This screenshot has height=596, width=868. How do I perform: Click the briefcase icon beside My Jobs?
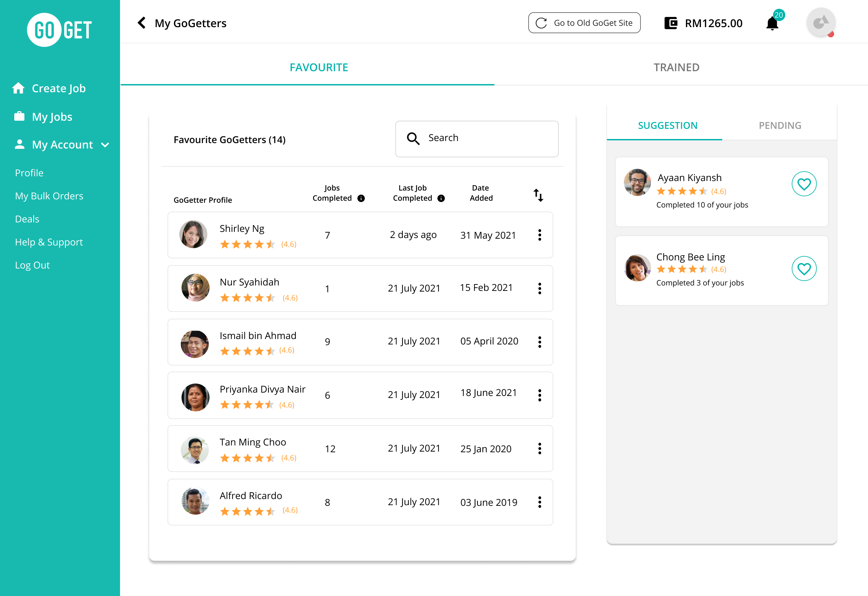point(19,116)
